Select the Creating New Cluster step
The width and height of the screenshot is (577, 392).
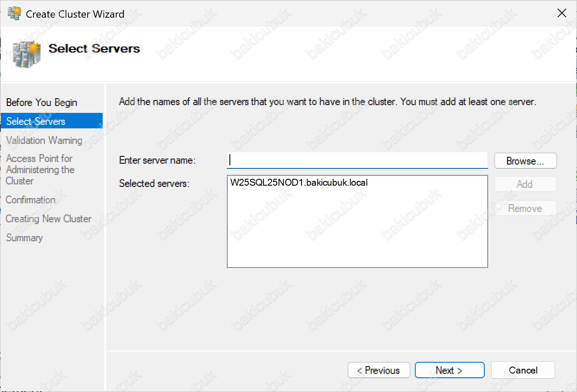[48, 219]
